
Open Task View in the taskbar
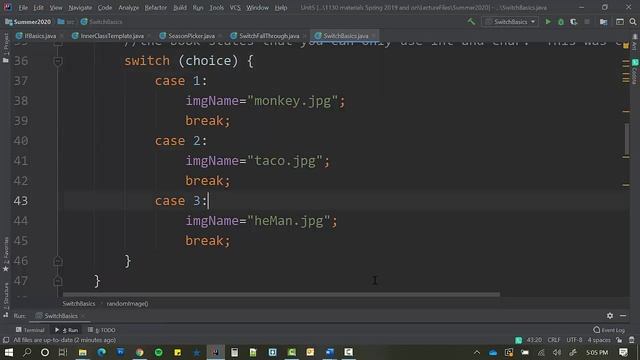62,352
